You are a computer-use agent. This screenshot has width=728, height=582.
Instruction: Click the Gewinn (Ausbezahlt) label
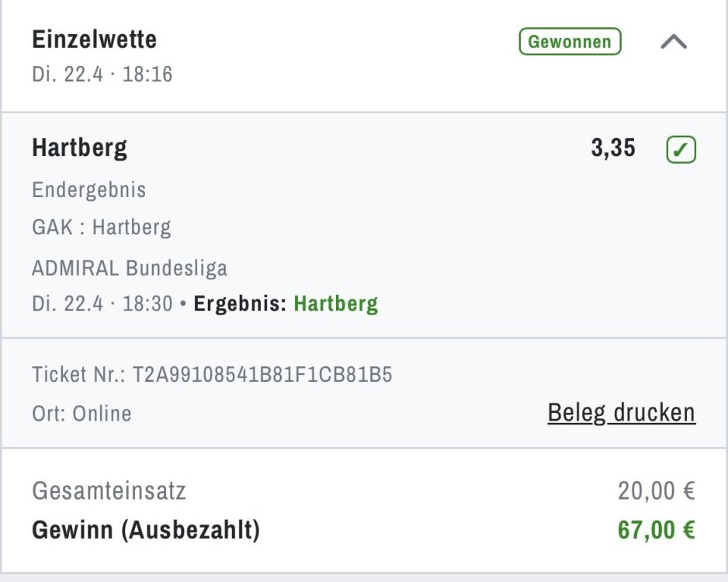click(x=145, y=531)
